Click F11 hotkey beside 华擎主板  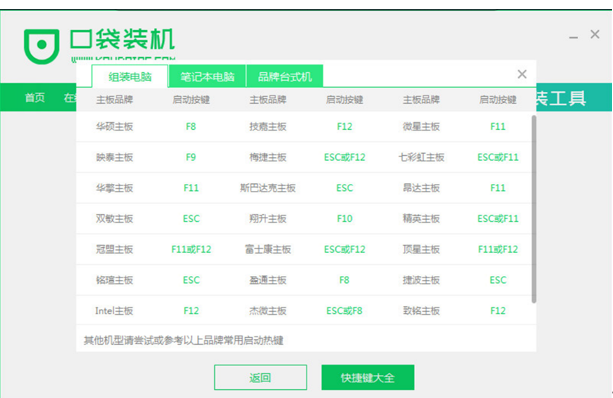[x=191, y=188]
